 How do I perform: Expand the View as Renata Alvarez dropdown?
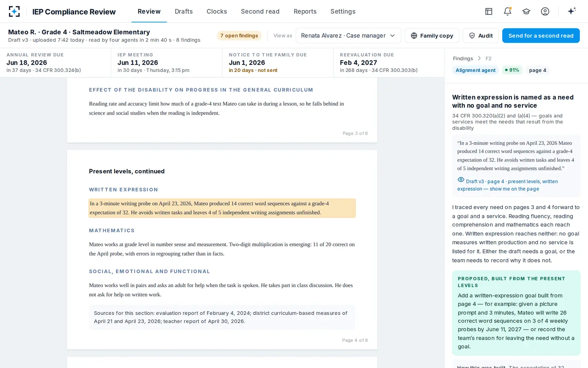(348, 36)
